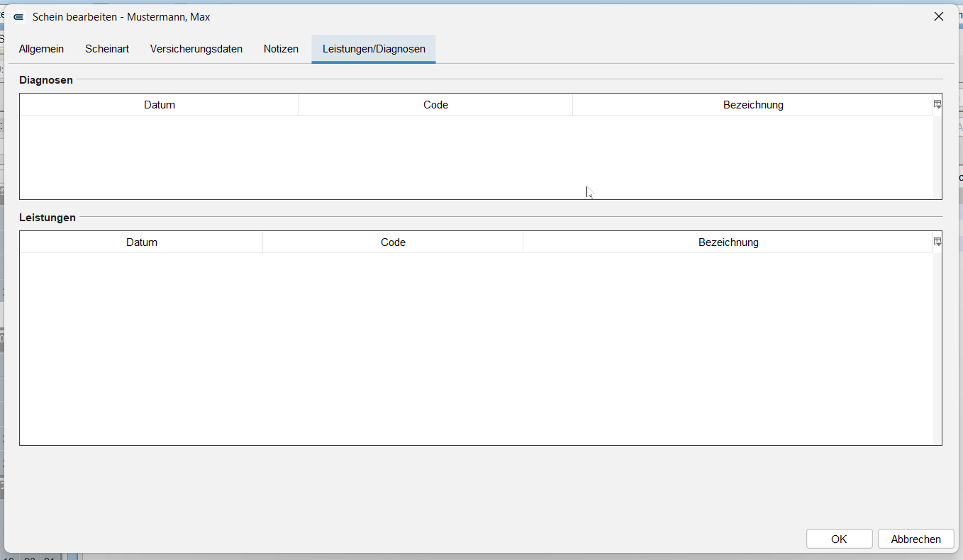Close the Schein bearbeiten dialog
963x560 pixels.
[938, 17]
